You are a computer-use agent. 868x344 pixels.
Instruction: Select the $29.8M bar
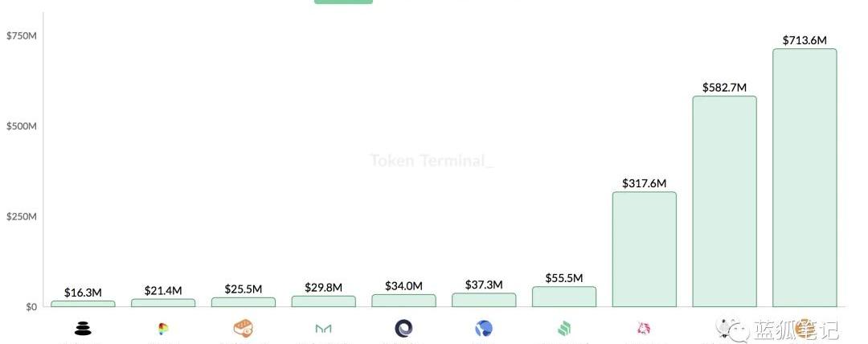[x=323, y=301]
